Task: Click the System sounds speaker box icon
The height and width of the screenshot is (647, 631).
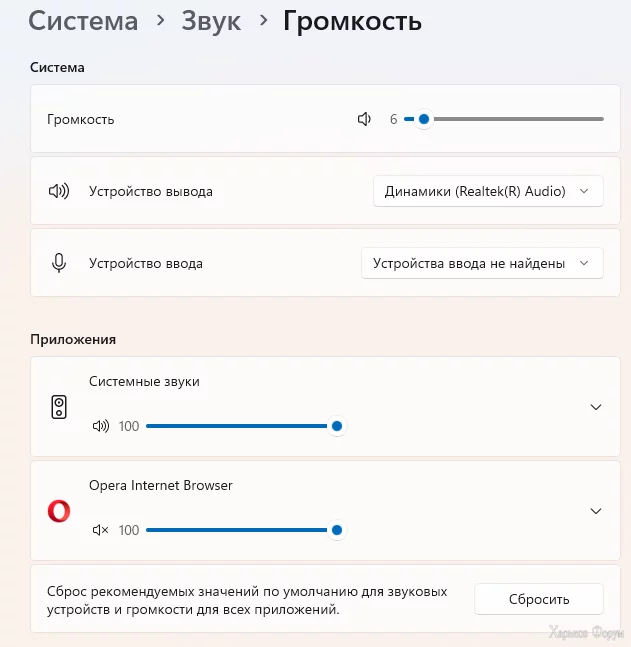Action: coord(59,407)
